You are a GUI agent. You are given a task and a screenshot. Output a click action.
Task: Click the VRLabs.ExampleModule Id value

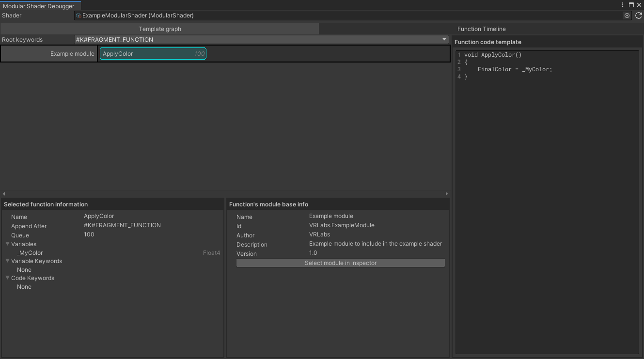[x=342, y=225]
